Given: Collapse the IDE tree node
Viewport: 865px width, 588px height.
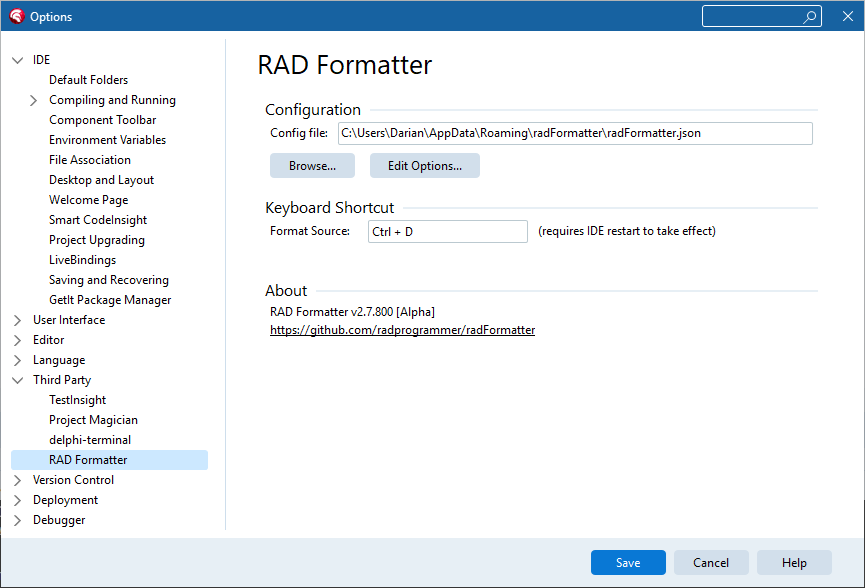Looking at the screenshot, I should tap(18, 60).
